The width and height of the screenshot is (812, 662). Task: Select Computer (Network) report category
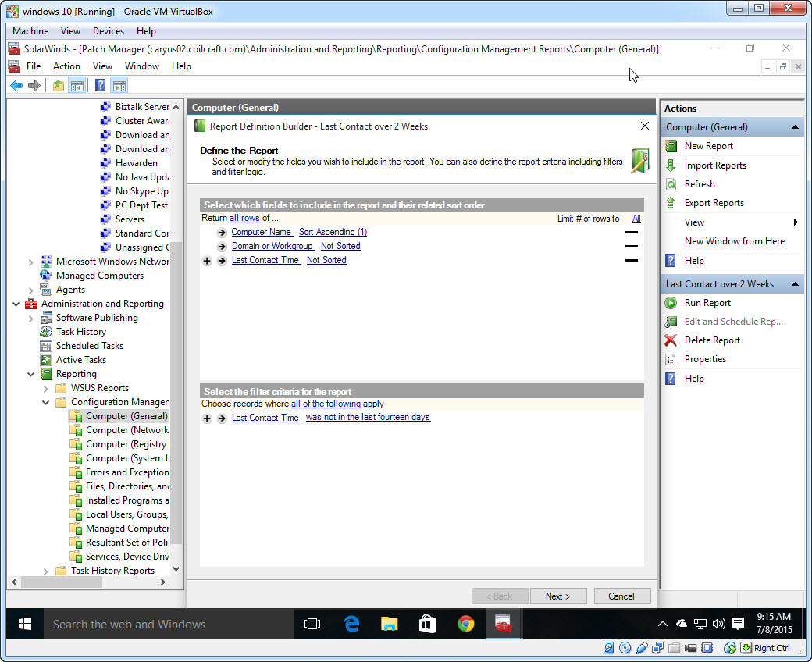click(126, 430)
